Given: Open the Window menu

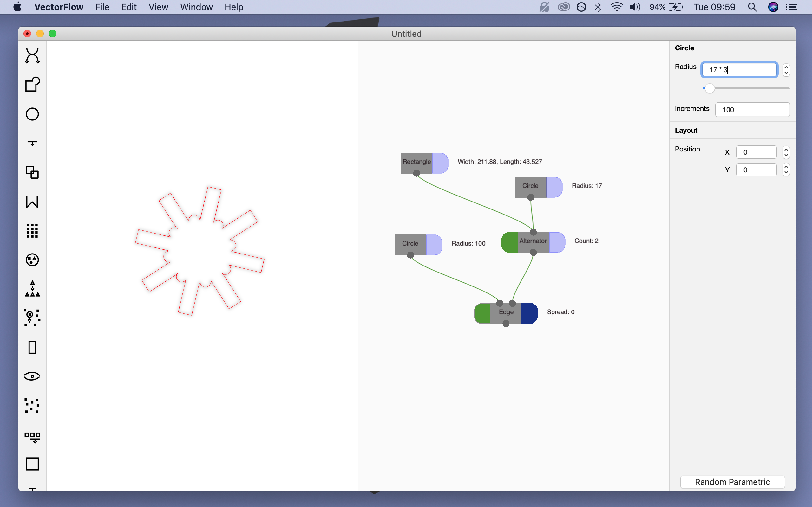Looking at the screenshot, I should [196, 7].
